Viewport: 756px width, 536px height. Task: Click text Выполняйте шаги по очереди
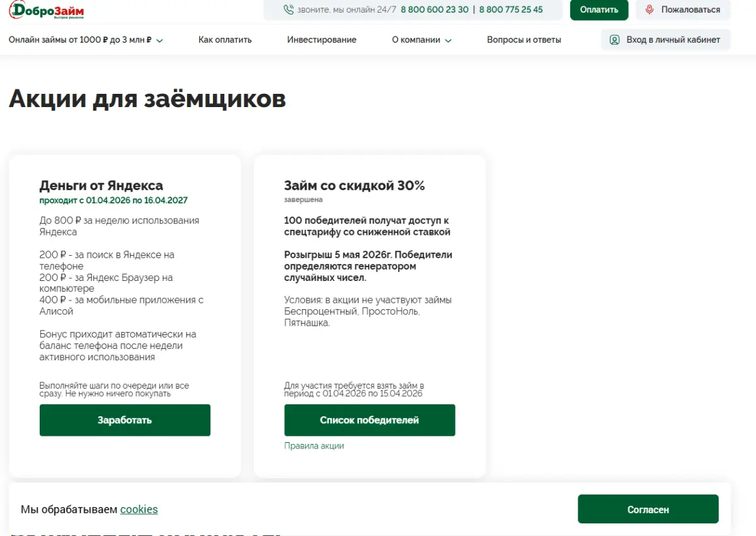pyautogui.click(x=114, y=389)
